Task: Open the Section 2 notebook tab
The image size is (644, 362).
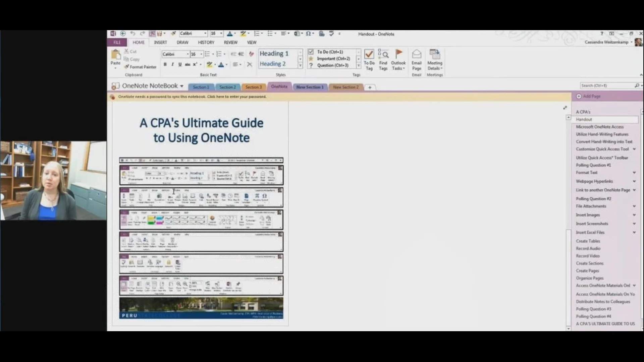Action: [227, 87]
